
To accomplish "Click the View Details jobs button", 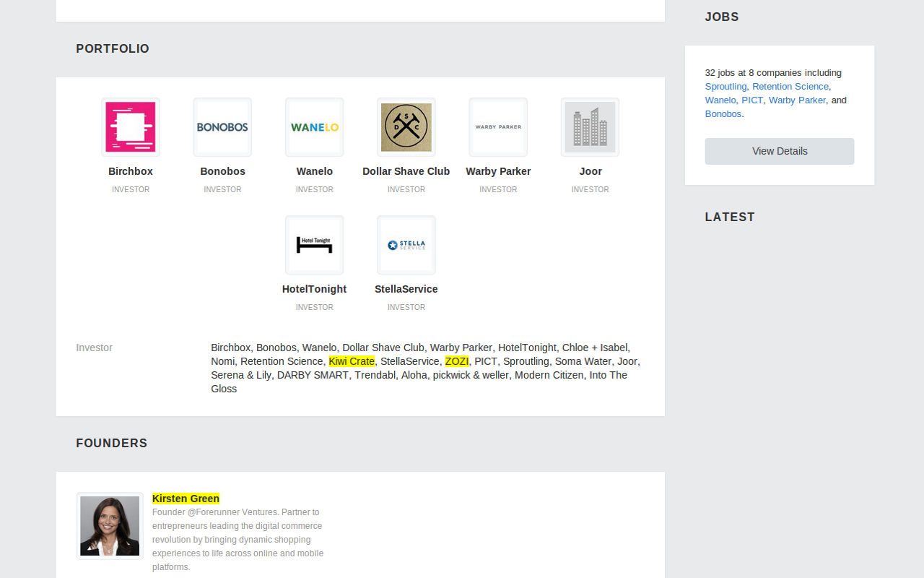I will tap(780, 151).
